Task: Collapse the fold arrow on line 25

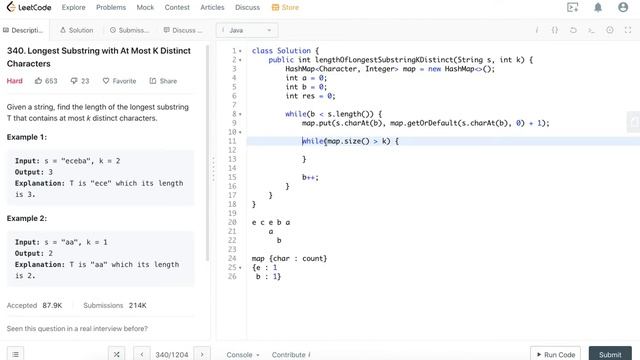Action: click(240, 268)
